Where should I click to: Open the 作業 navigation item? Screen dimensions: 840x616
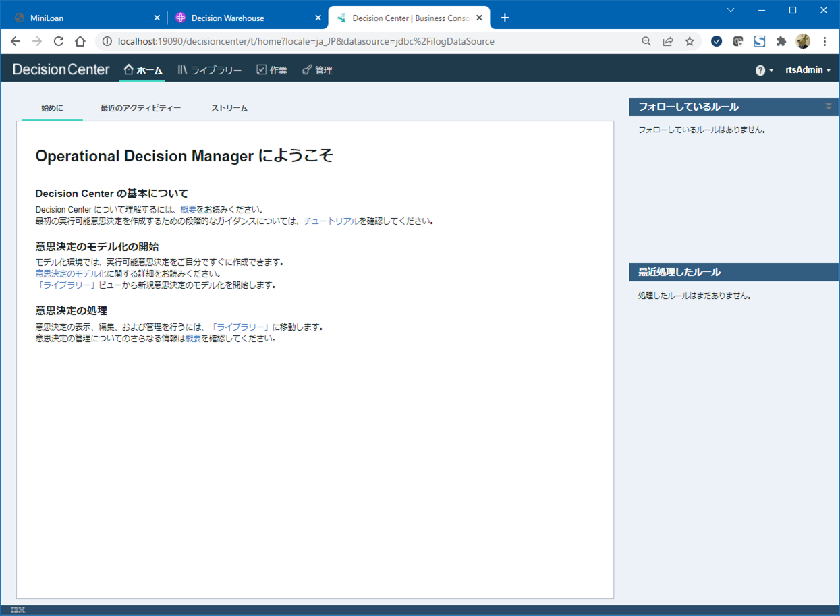[272, 69]
